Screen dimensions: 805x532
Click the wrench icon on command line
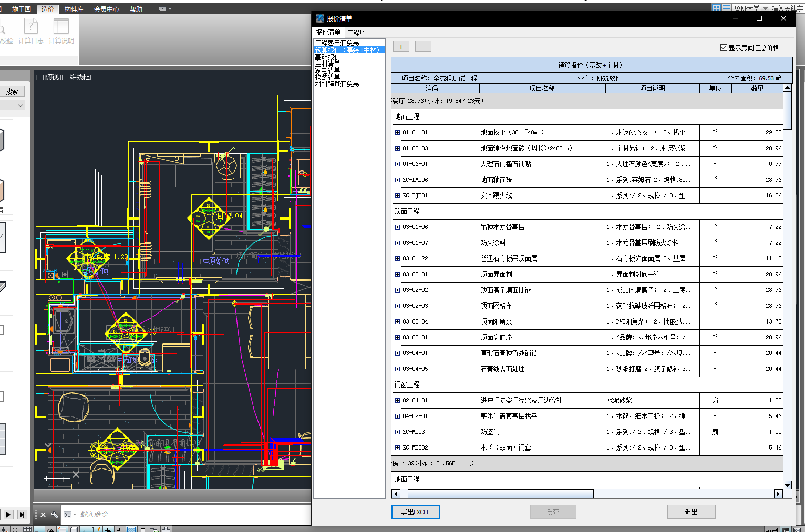[55, 515]
